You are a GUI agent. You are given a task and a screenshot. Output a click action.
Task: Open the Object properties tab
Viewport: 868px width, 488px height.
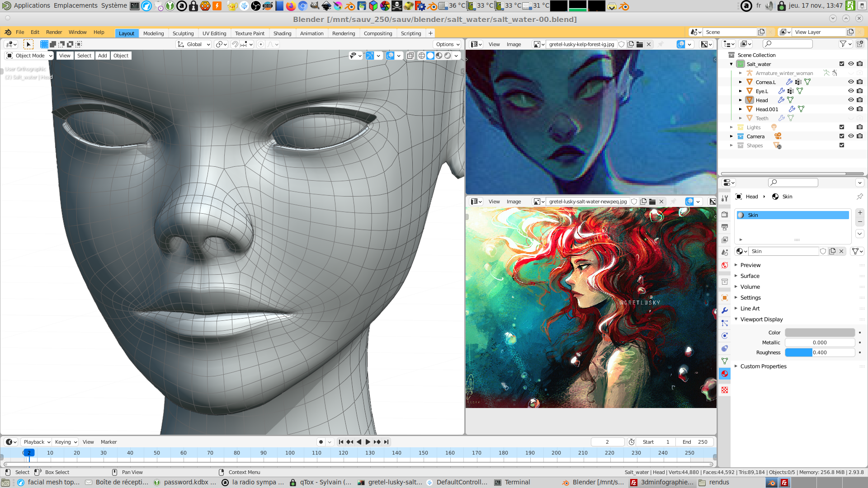(x=725, y=298)
